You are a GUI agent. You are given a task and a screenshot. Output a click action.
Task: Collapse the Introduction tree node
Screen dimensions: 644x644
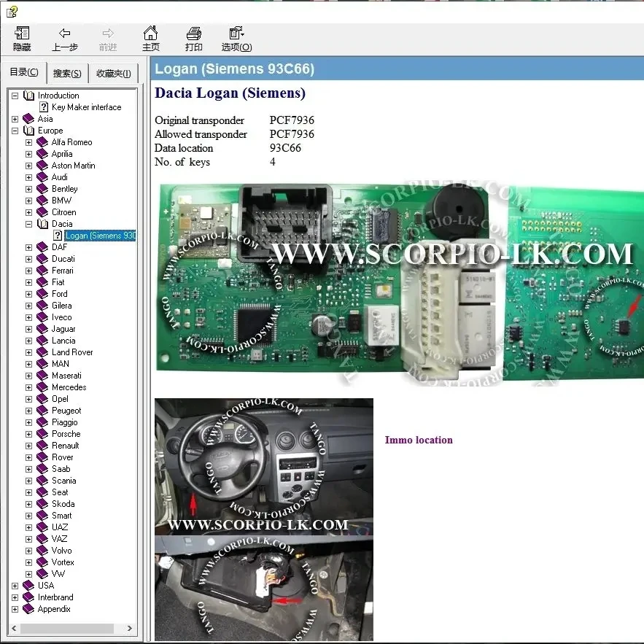click(15, 96)
